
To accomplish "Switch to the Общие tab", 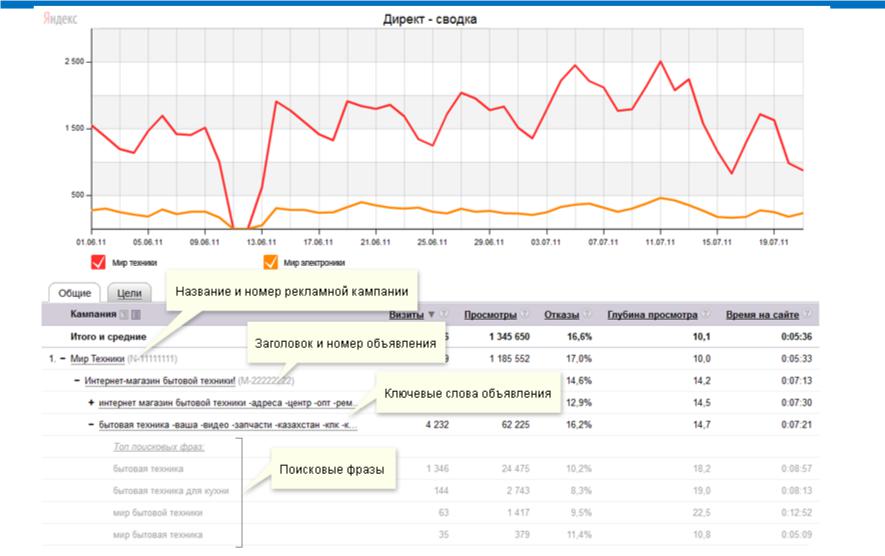I will tap(75, 293).
